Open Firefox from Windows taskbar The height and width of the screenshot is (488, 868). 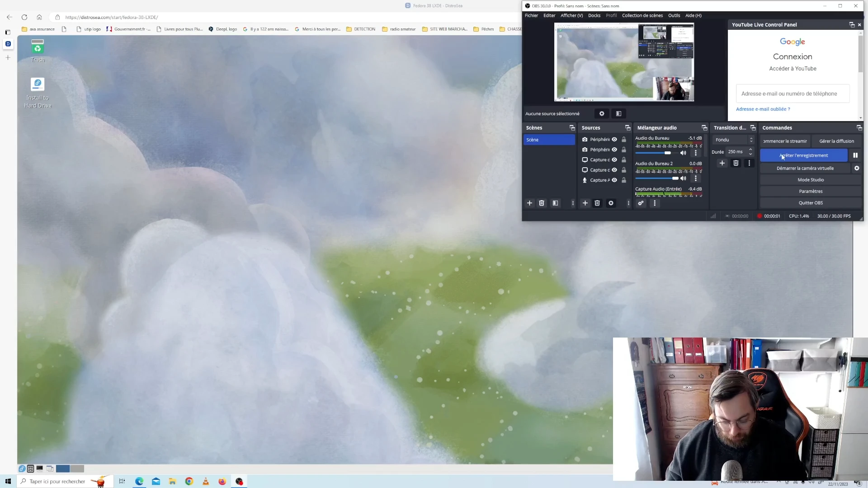222,481
